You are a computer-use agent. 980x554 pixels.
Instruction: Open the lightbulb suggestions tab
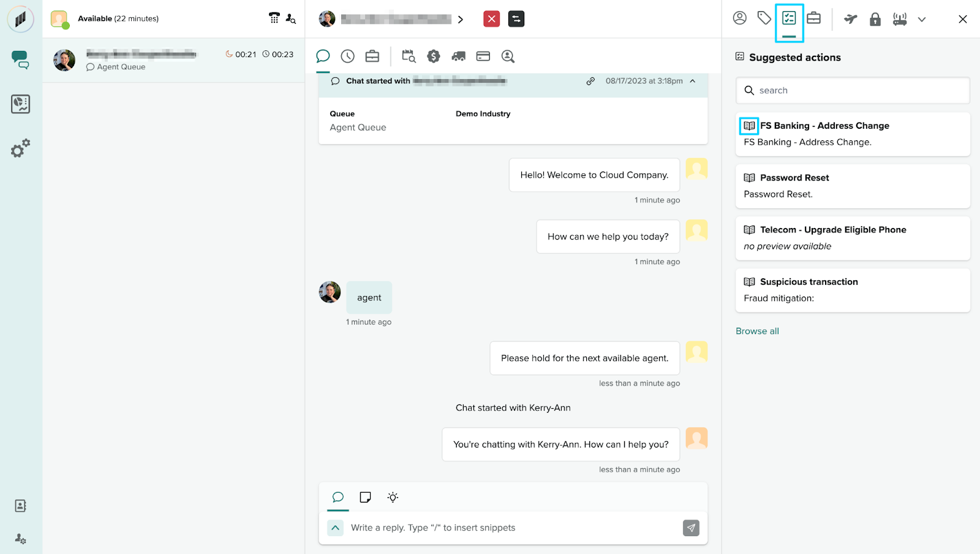tap(393, 497)
